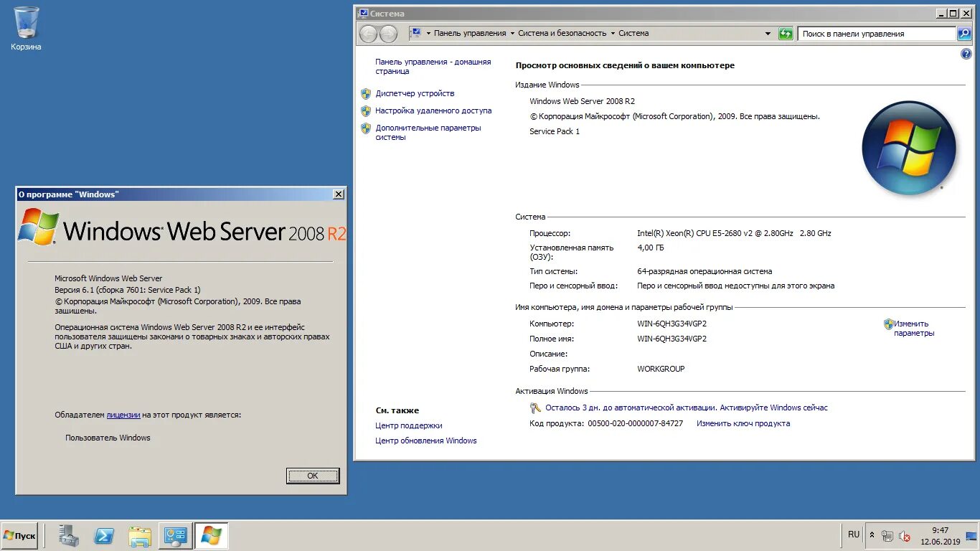Expand the arrow after Панель управления
980x551 pixels.
click(512, 33)
